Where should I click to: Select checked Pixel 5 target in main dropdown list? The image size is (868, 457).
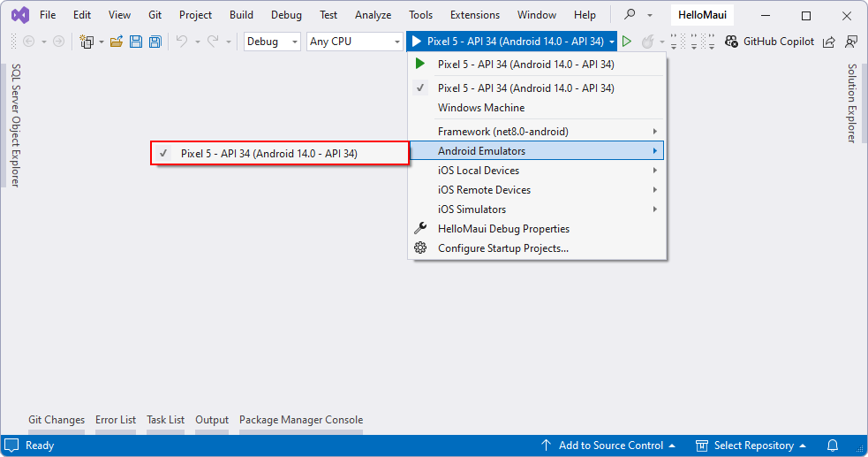pos(525,88)
